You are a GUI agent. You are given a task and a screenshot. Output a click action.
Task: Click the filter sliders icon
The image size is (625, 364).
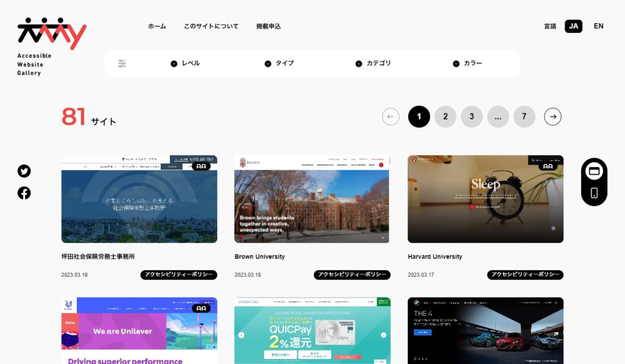[x=122, y=63]
